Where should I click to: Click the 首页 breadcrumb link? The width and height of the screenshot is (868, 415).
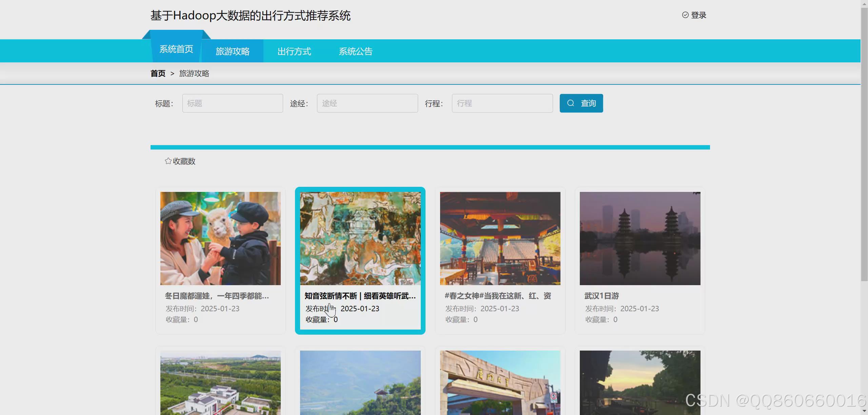(158, 74)
